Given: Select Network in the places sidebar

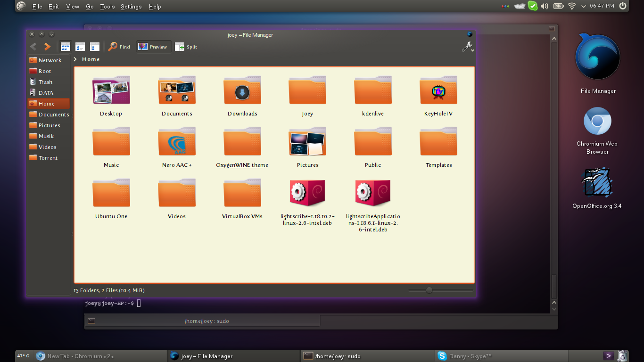Looking at the screenshot, I should coord(49,60).
